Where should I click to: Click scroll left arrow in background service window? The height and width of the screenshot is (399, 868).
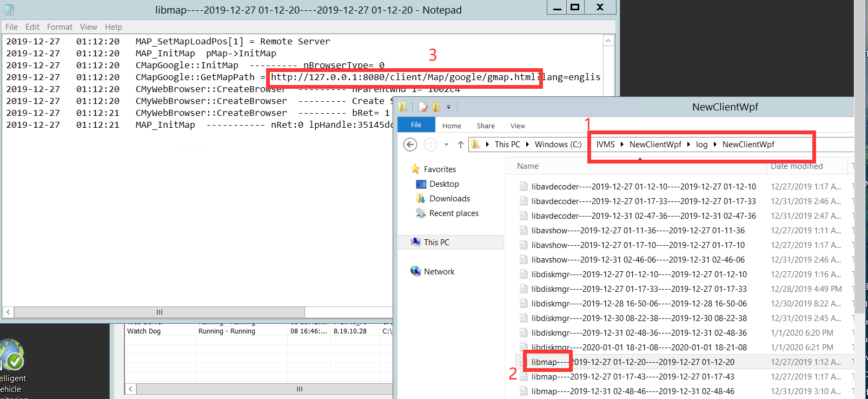[x=131, y=389]
